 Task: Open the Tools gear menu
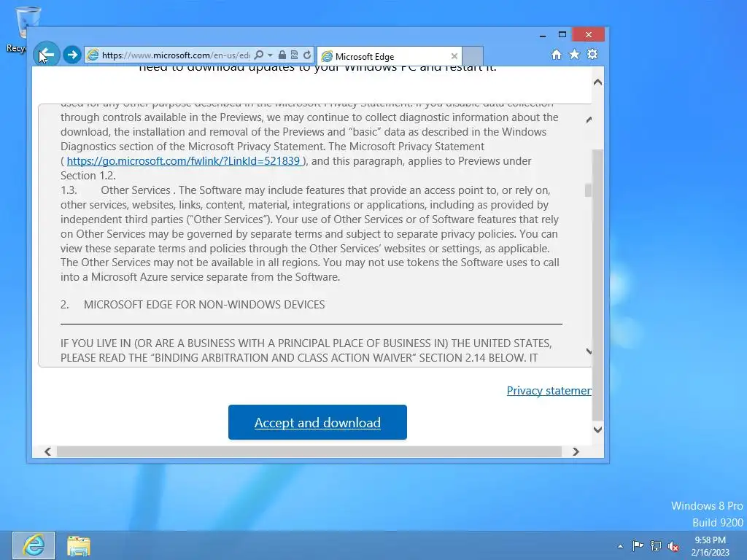[592, 54]
